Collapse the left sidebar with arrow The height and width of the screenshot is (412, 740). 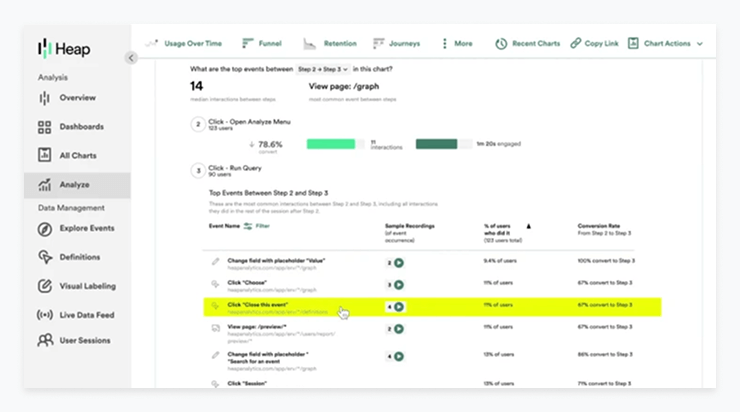(131, 58)
